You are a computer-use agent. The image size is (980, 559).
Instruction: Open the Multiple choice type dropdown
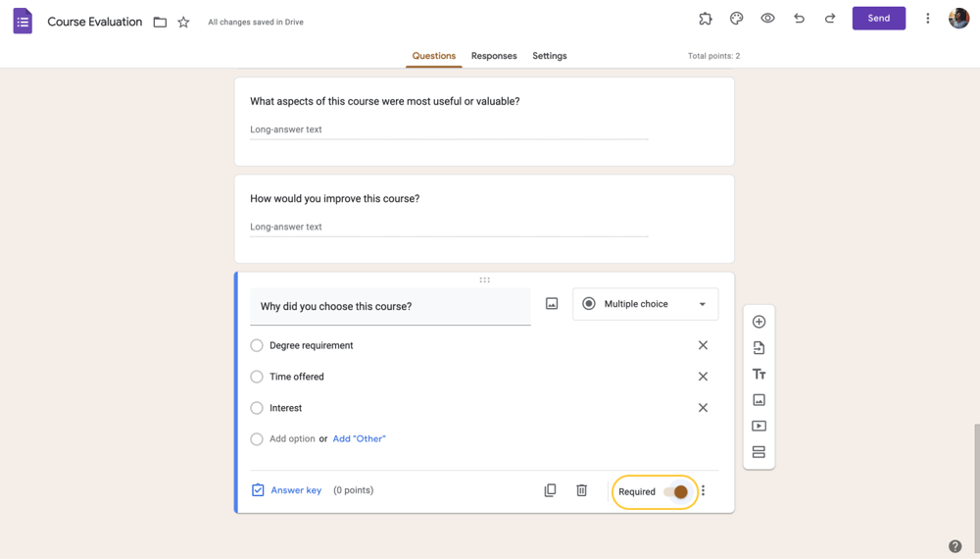coord(645,304)
